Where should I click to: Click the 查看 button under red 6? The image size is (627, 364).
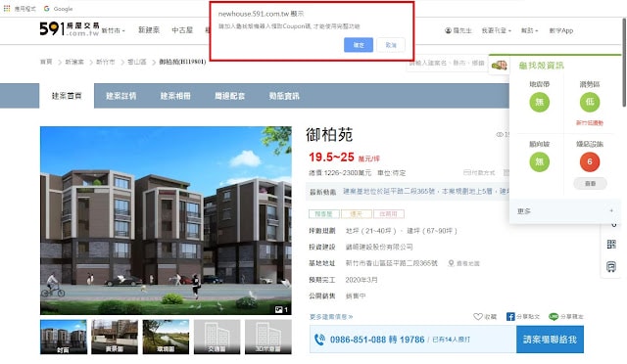590,183
